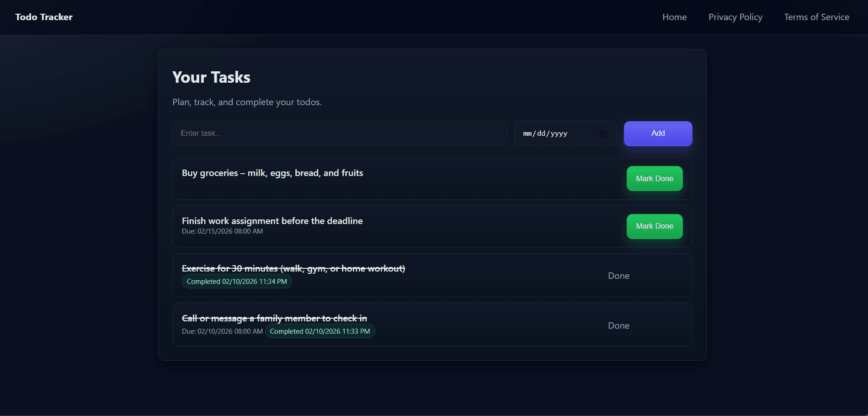
Task: Click the Todo Tracker logo
Action: click(44, 17)
